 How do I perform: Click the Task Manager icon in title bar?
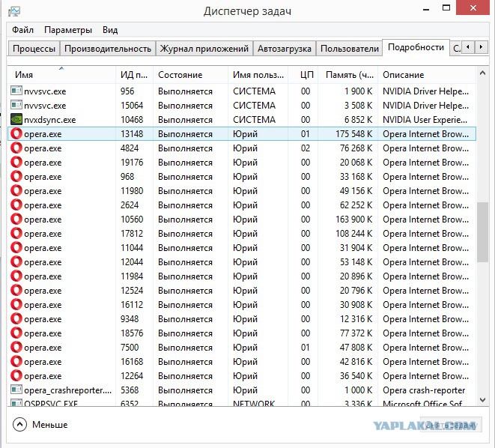coord(14,11)
